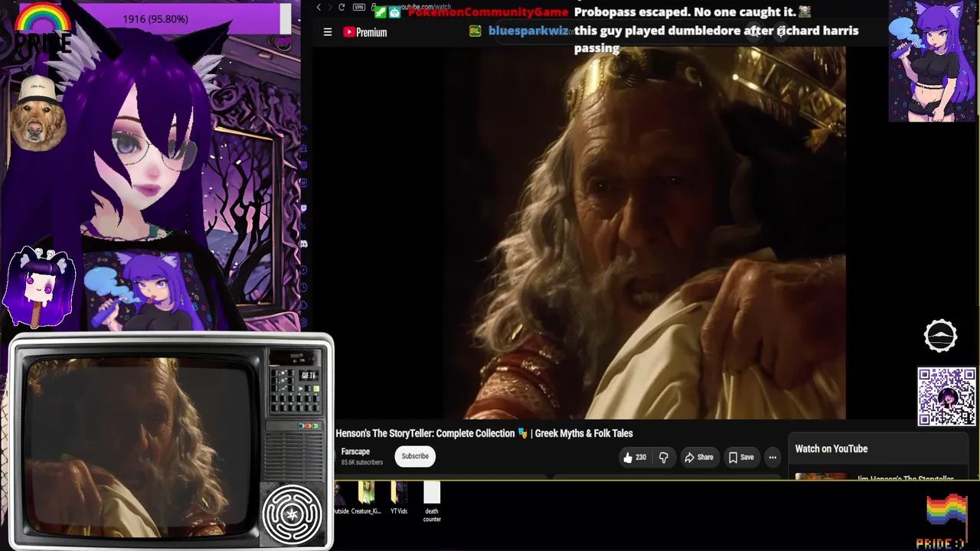Like the video with thumbs up
Image resolution: width=980 pixels, height=551 pixels.
(x=635, y=457)
